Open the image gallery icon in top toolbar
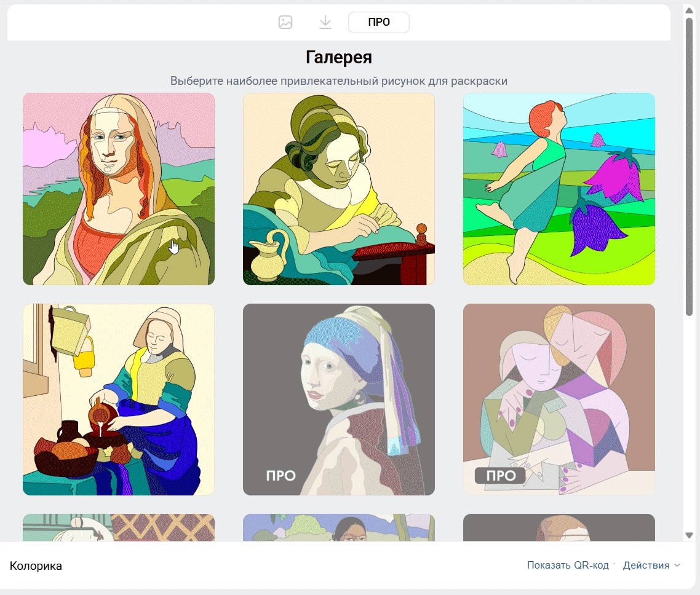Screen dimensions: 700x595 pyautogui.click(x=285, y=22)
